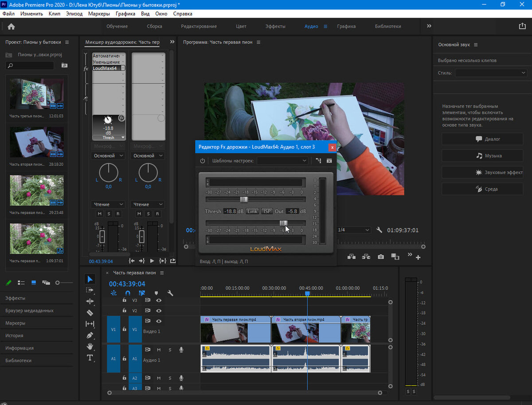The image size is (532, 405).
Task: Select the Ripple Edit tool
Action: click(90, 301)
